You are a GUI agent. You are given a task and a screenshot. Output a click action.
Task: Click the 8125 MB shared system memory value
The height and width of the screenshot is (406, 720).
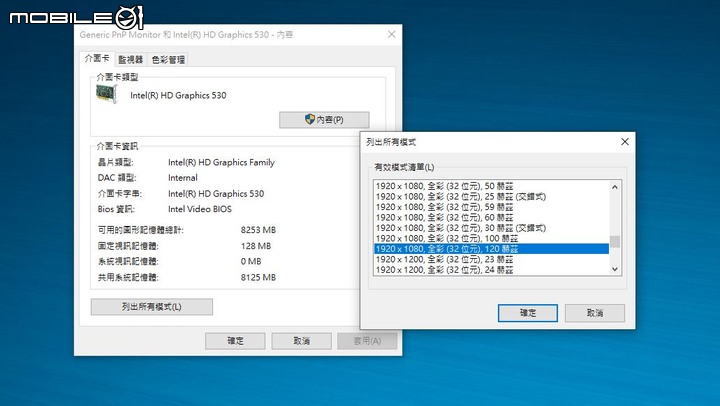coord(258,277)
